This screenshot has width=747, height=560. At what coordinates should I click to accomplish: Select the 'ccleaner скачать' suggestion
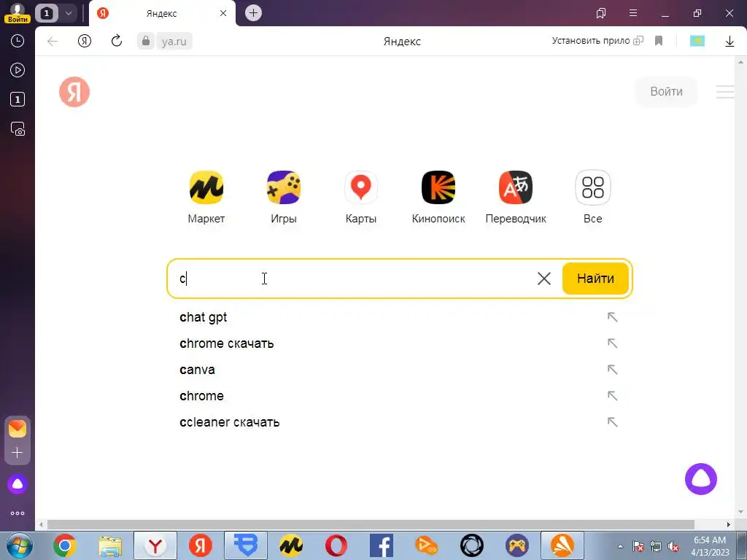(229, 422)
